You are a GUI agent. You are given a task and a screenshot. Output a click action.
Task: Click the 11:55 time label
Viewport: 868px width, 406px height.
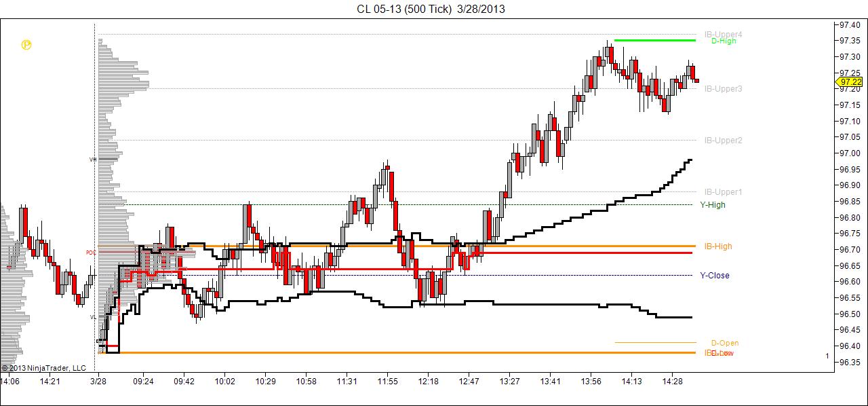[387, 382]
